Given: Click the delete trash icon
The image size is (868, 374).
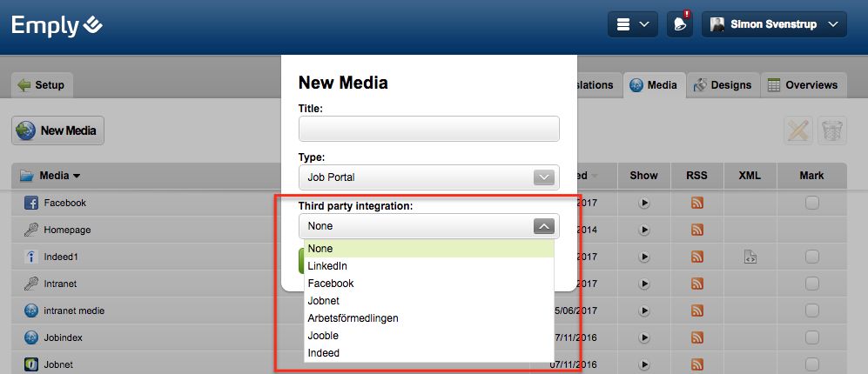Looking at the screenshot, I should coord(832,130).
